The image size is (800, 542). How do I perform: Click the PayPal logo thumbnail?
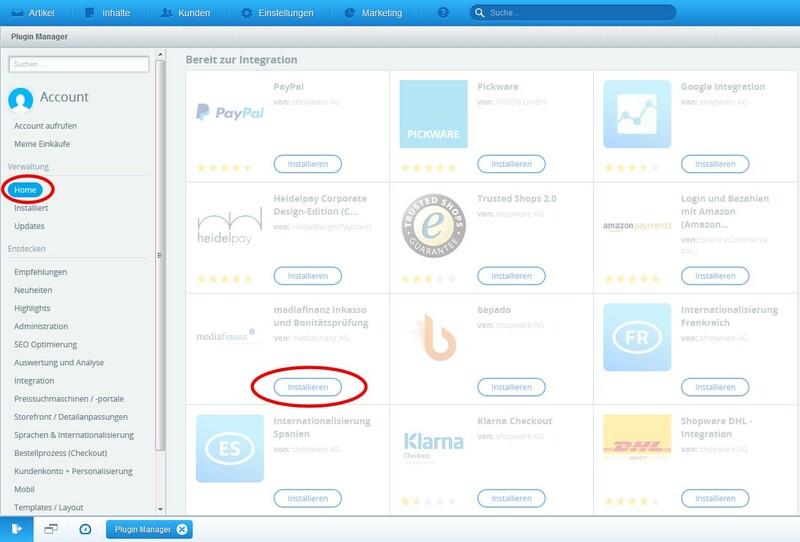230,112
